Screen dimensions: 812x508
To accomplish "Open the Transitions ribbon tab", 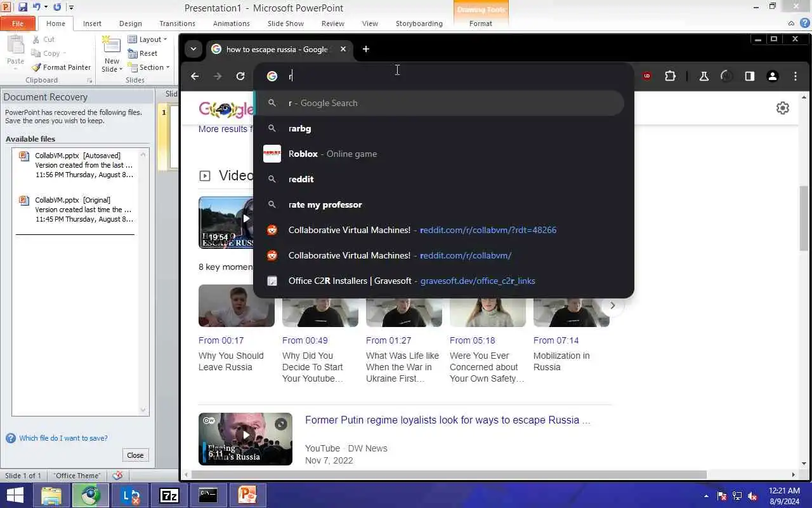I will point(177,23).
